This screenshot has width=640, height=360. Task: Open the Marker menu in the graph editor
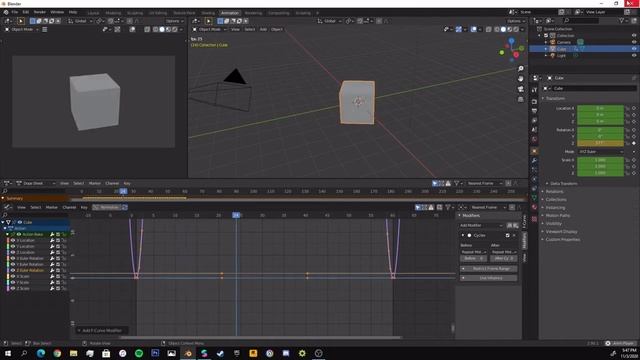click(x=51, y=207)
